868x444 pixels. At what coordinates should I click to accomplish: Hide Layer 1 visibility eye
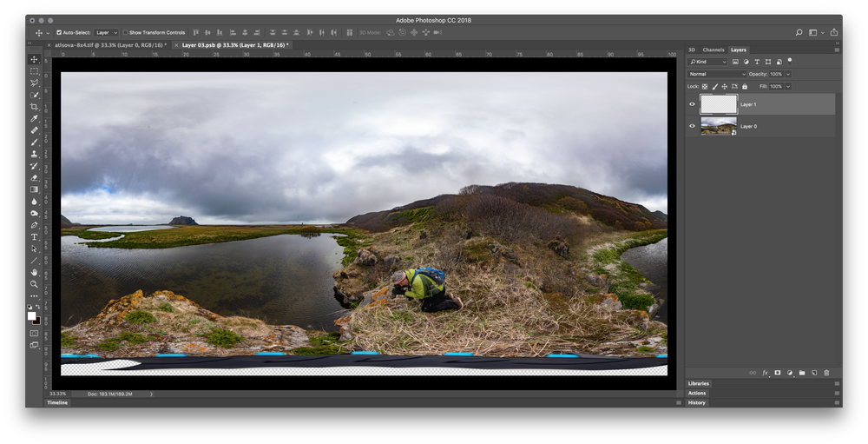tap(692, 104)
